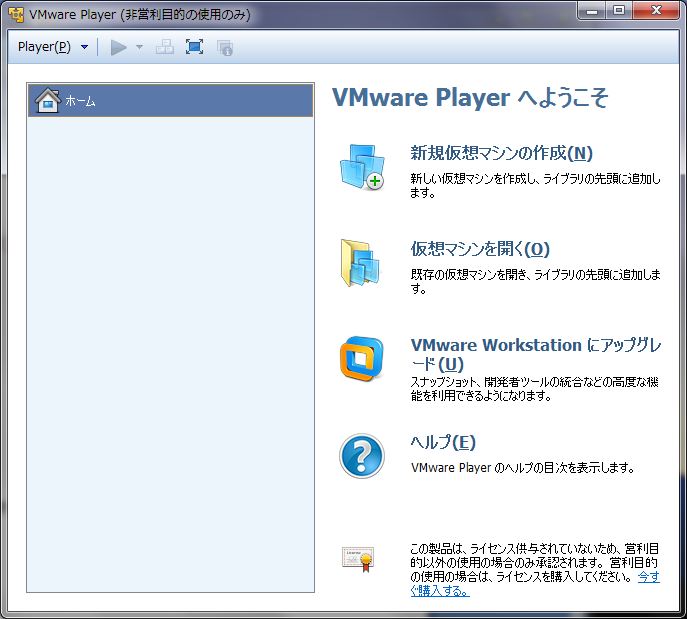687x619 pixels.
Task: Click VMware Workstation にアップグレード(U) link
Action: click(535, 354)
